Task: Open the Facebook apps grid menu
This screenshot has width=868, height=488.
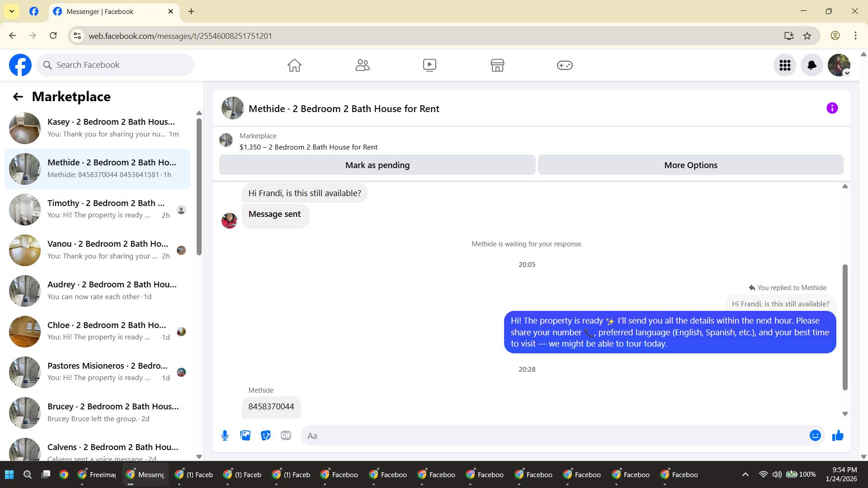Action: pos(785,66)
